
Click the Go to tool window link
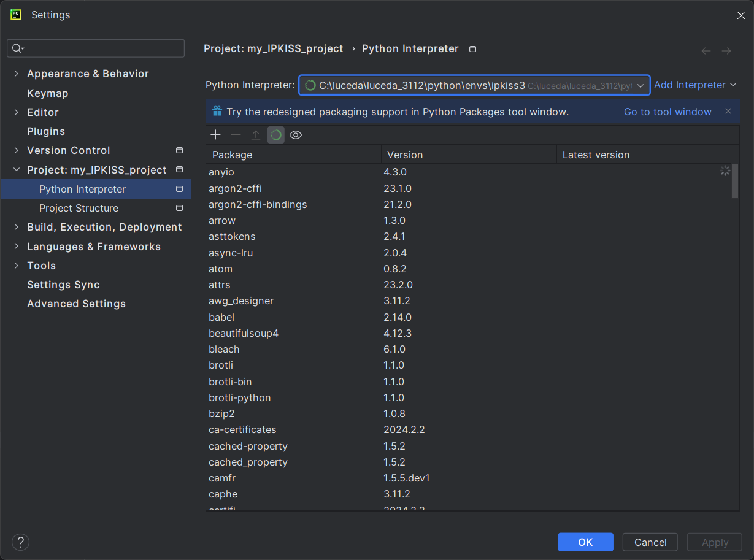tap(667, 112)
